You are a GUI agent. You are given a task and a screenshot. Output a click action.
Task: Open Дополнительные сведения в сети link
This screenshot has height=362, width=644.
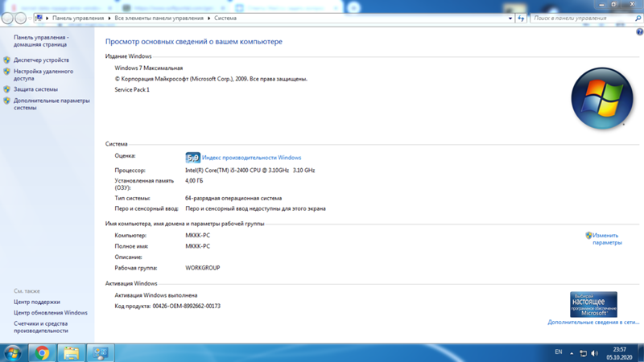593,323
